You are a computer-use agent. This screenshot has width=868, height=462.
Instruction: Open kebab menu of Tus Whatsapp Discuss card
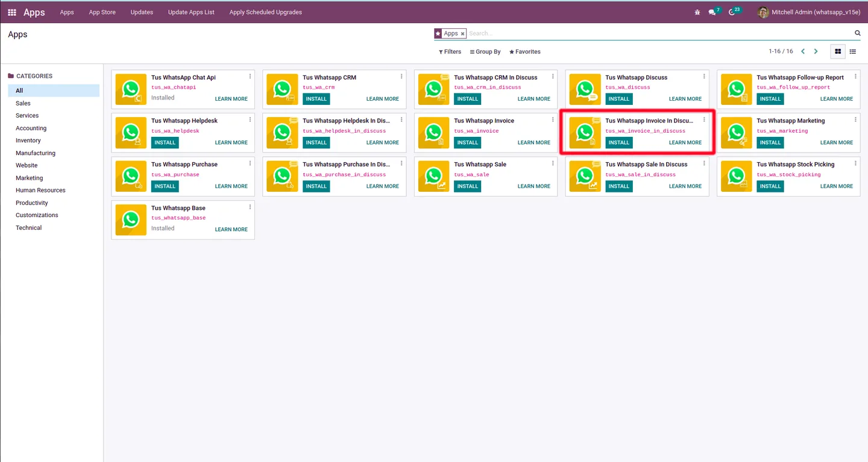pyautogui.click(x=704, y=77)
